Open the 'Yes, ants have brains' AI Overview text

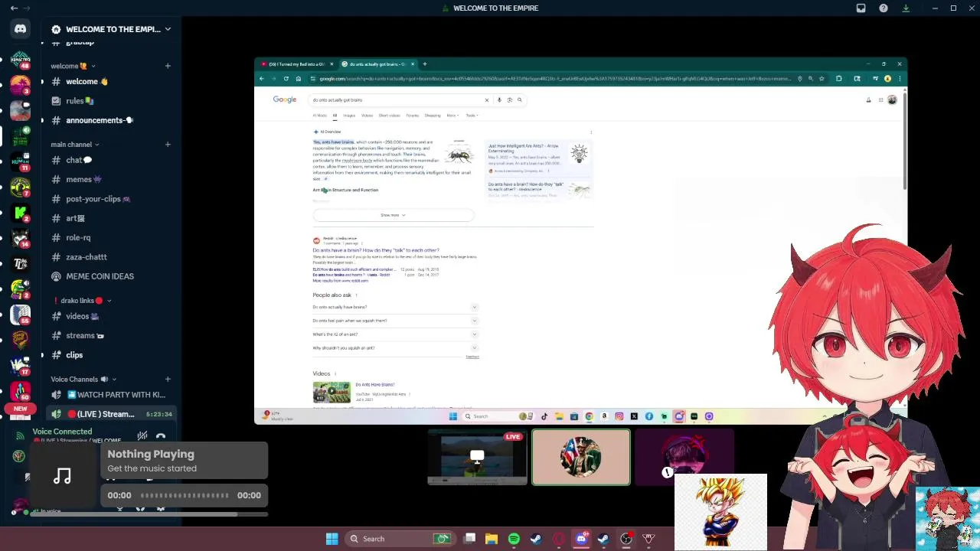tap(333, 142)
